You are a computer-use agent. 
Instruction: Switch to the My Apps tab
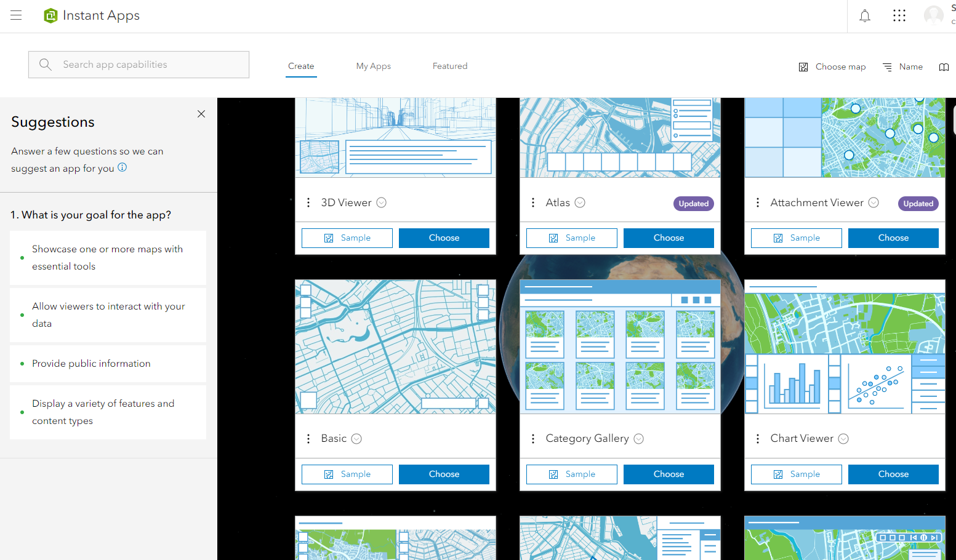(x=373, y=66)
